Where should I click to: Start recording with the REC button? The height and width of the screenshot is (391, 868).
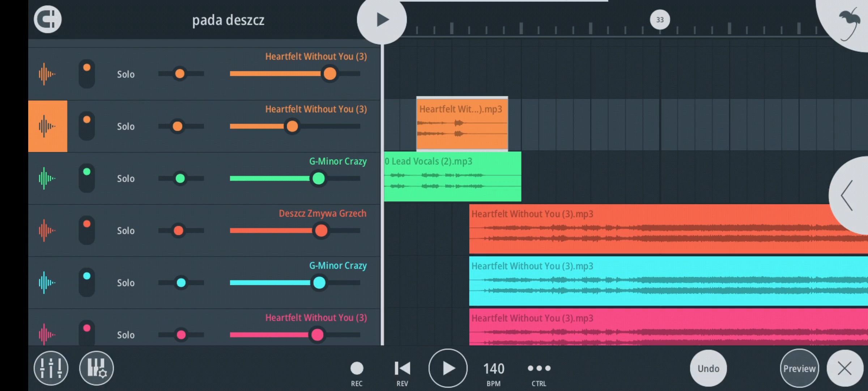[x=357, y=374]
